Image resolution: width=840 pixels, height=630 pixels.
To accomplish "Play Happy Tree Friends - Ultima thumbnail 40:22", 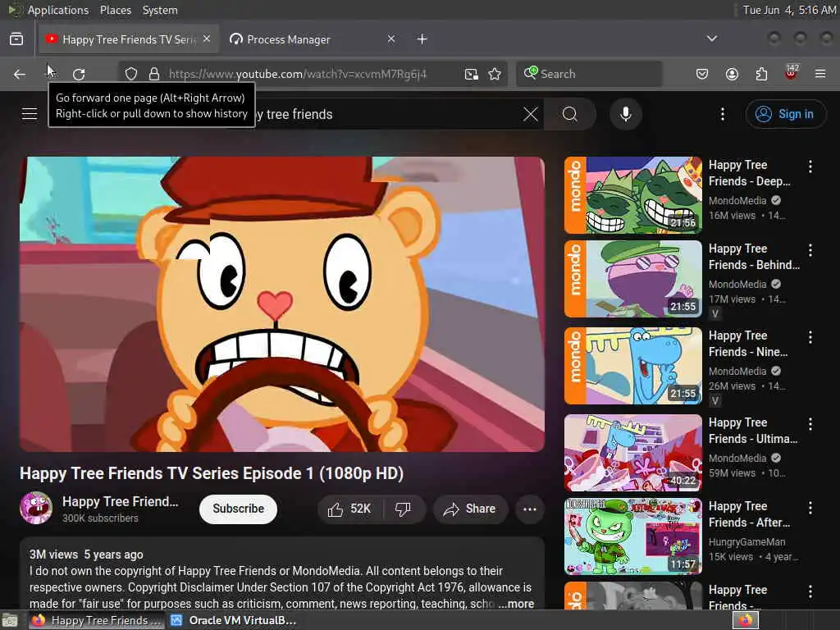I will pyautogui.click(x=633, y=453).
